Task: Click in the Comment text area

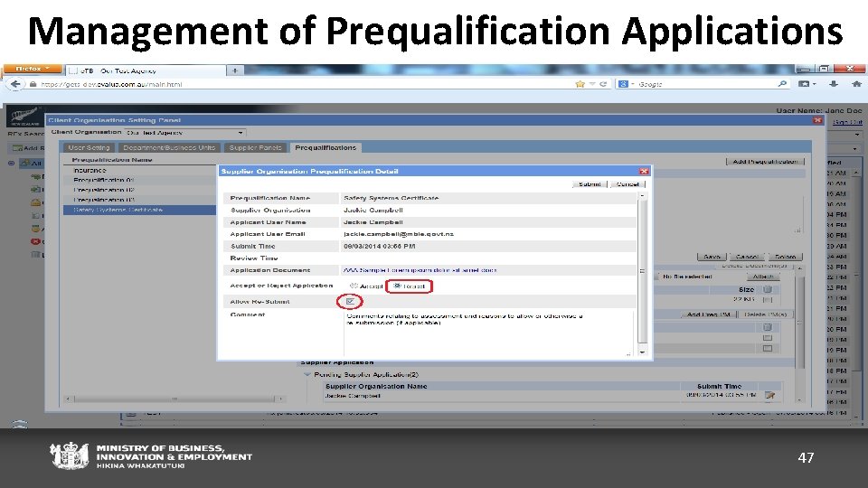Action: point(487,333)
